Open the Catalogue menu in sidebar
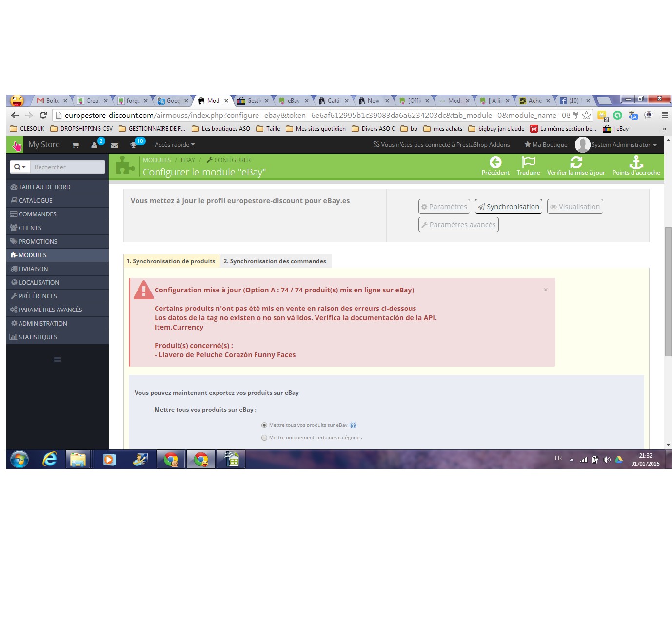Image resolution: width=672 pixels, height=640 pixels. point(58,200)
